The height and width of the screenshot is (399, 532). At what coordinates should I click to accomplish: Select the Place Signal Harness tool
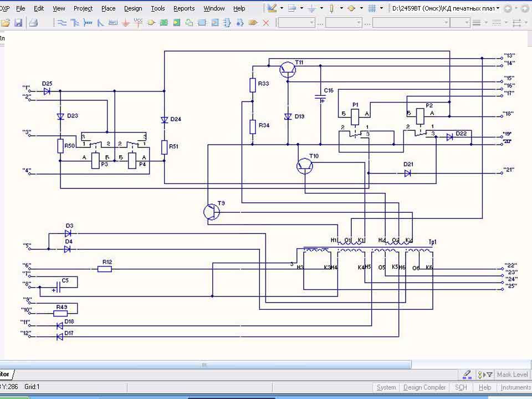(88, 23)
